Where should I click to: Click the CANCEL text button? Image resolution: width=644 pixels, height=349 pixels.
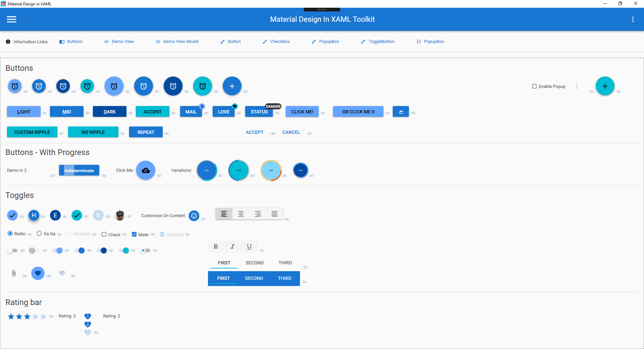pyautogui.click(x=291, y=132)
